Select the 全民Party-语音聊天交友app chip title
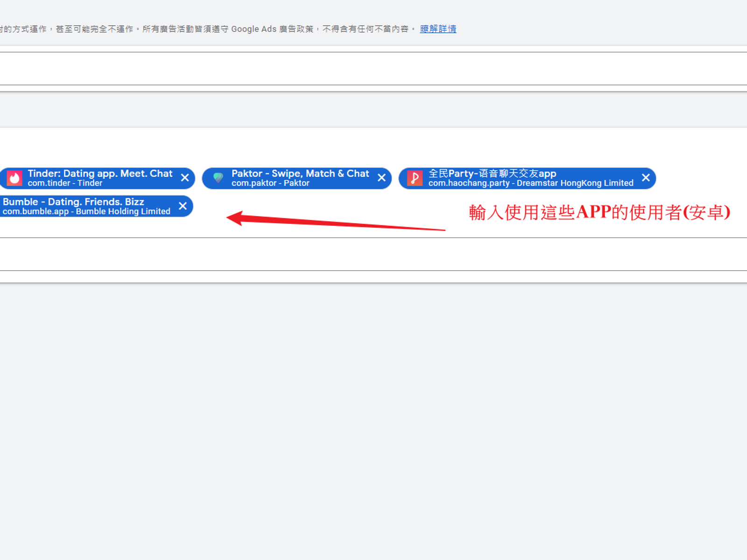The image size is (747, 560). (492, 174)
